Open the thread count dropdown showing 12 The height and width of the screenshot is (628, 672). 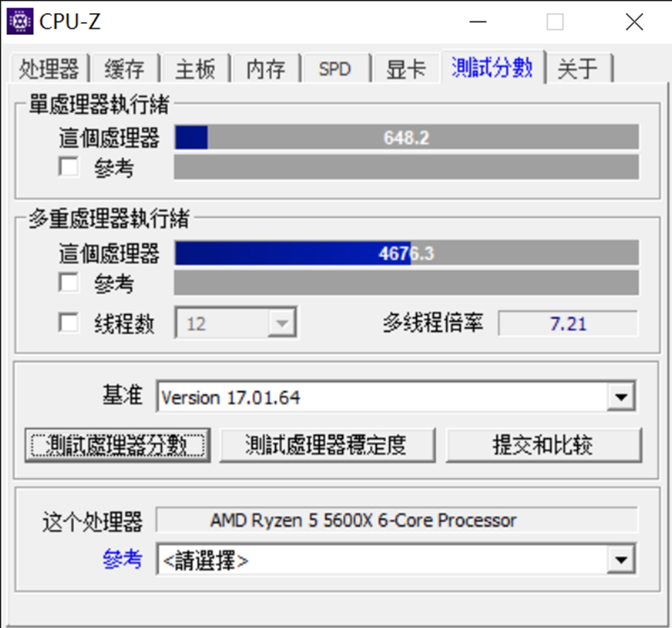236,323
